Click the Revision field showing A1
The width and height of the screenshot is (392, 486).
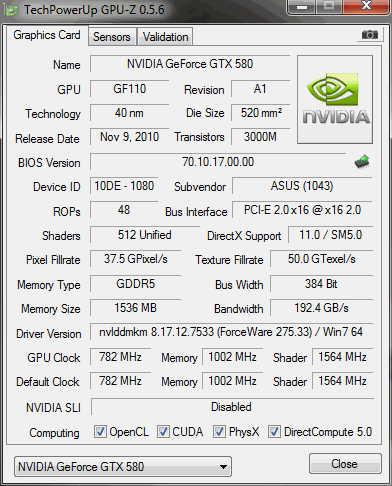pyautogui.click(x=260, y=89)
